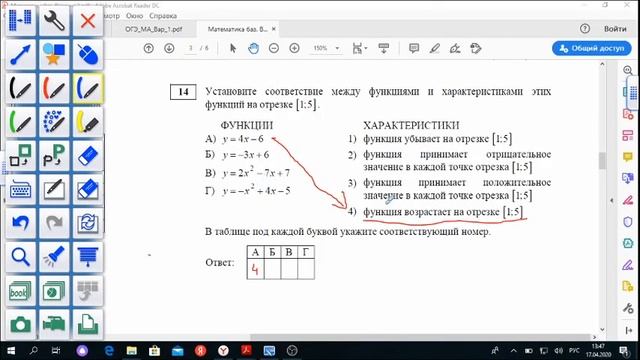This screenshot has height=360, width=640.
Task: Choose the selection arrow tool in Acrobat
Action: (233, 49)
